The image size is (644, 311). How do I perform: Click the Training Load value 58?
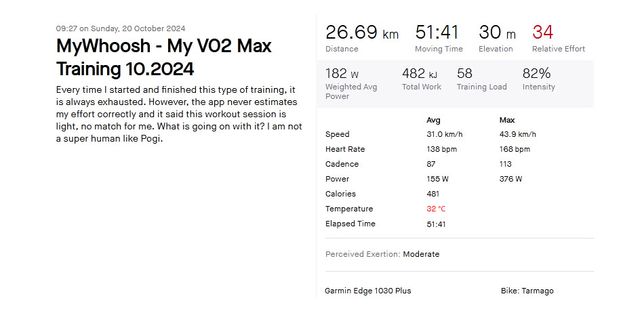(464, 73)
